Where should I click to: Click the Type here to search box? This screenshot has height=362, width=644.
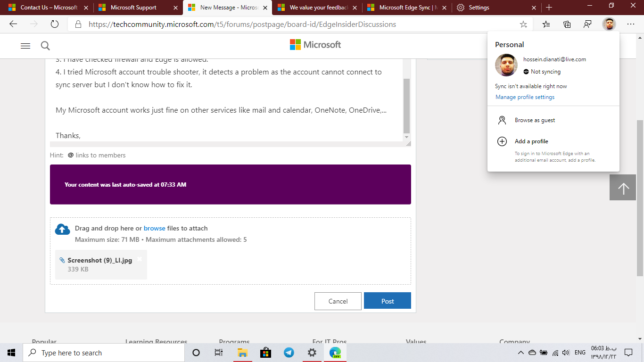104,353
